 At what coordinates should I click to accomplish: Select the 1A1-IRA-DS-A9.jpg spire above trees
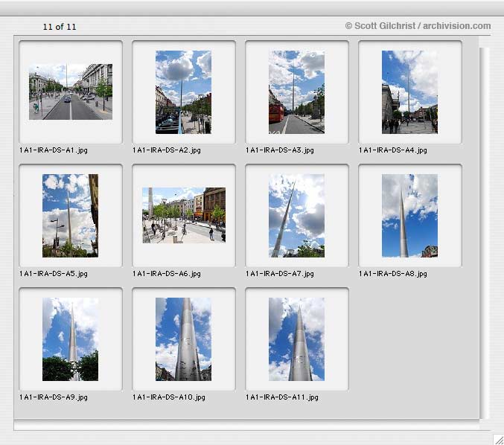coord(71,339)
